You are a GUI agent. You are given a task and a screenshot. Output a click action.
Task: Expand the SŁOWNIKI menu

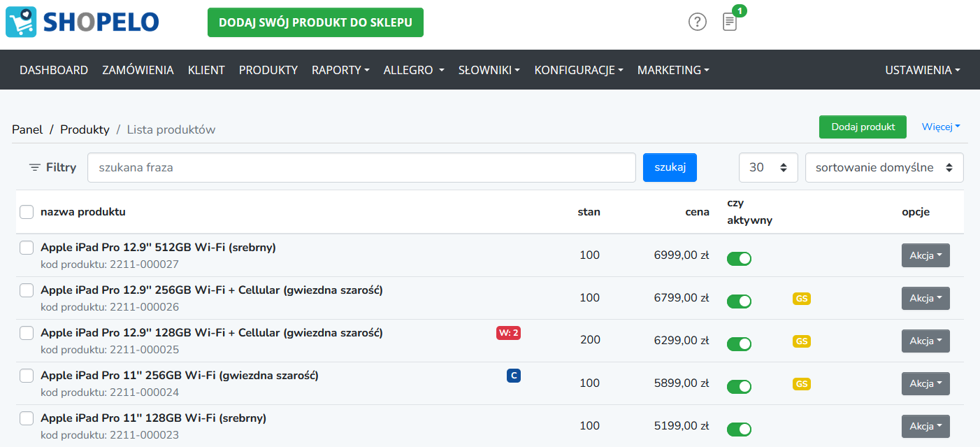pos(489,70)
